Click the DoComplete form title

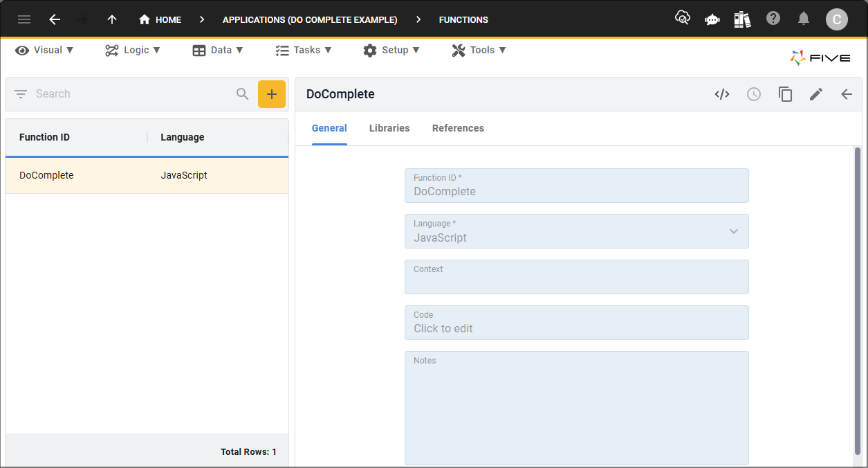[x=340, y=94]
